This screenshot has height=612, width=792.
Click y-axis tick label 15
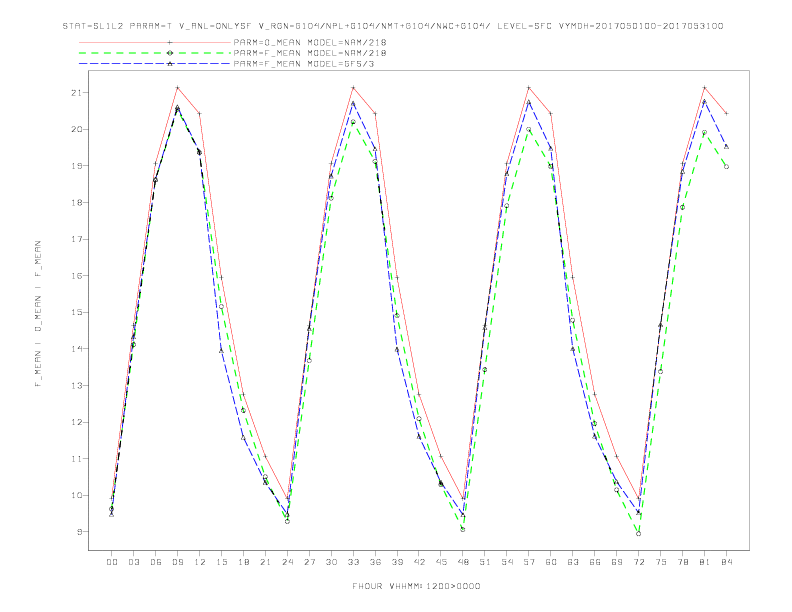tap(76, 312)
